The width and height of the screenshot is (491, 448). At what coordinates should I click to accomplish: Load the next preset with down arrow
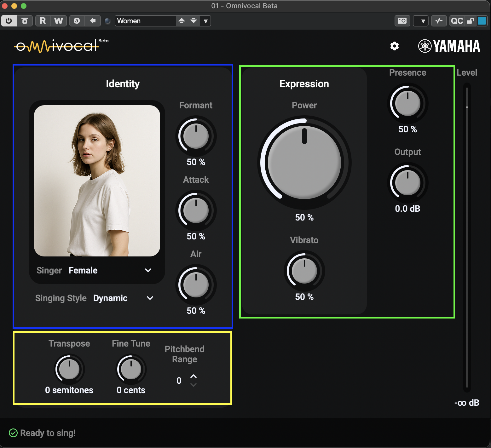tap(194, 21)
